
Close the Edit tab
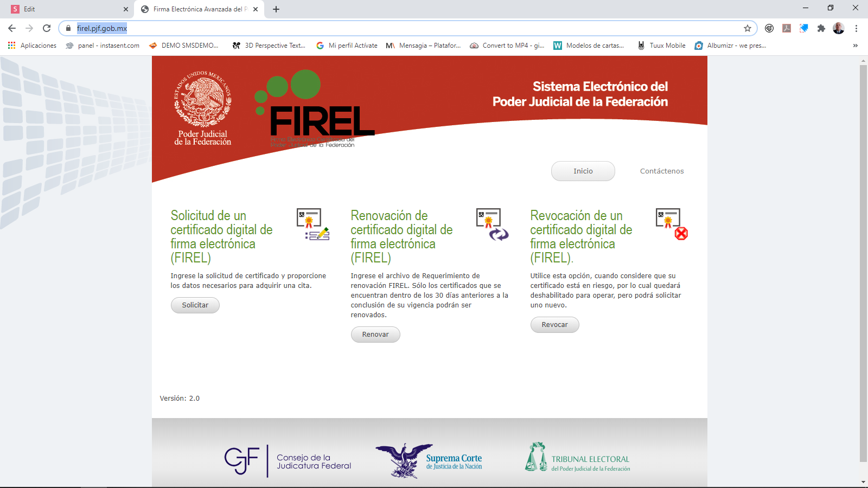[x=126, y=9]
